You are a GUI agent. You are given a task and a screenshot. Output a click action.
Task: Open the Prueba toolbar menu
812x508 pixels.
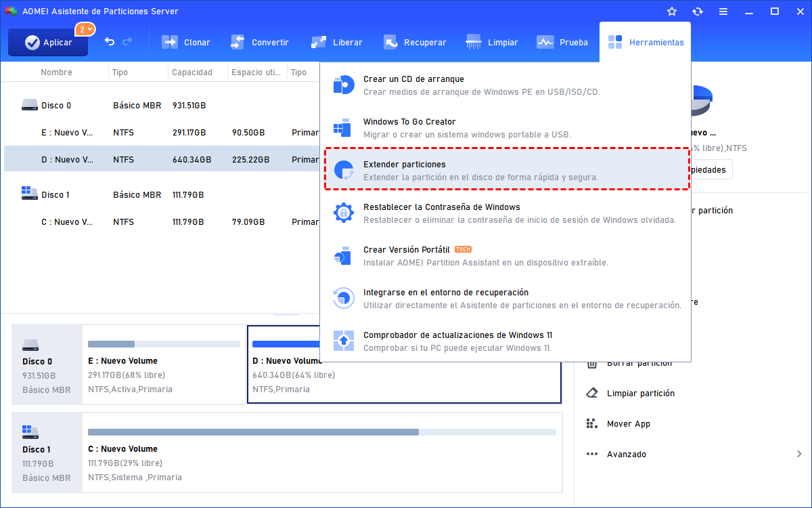562,42
